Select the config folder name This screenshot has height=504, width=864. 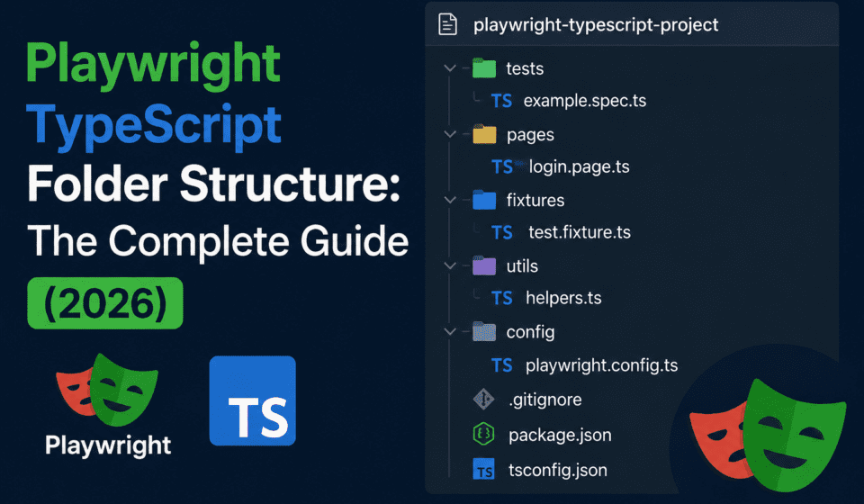pyautogui.click(x=530, y=333)
